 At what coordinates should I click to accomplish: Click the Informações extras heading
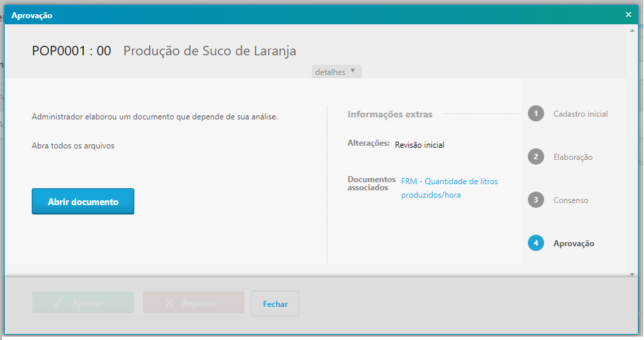coord(390,114)
